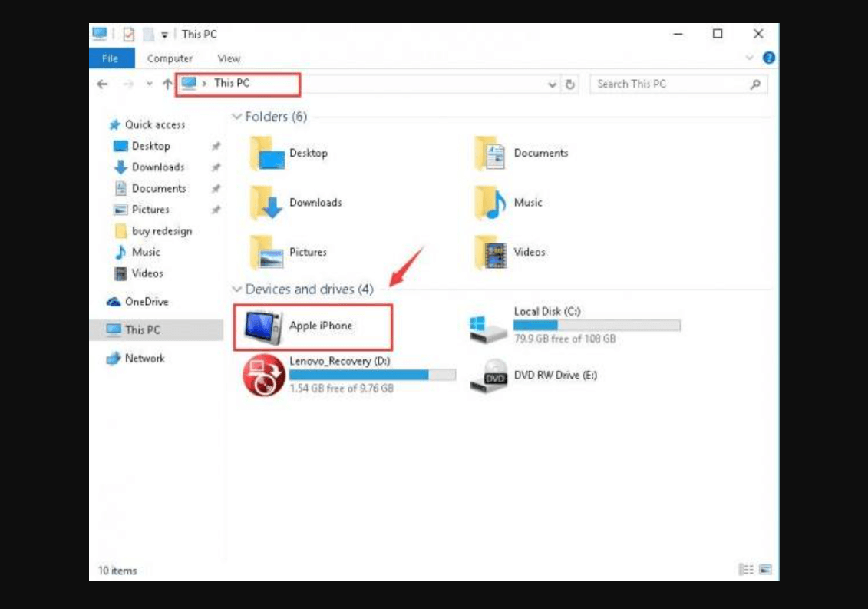Open Lenovo_Recovery (D:) drive
The image size is (868, 609).
[350, 375]
